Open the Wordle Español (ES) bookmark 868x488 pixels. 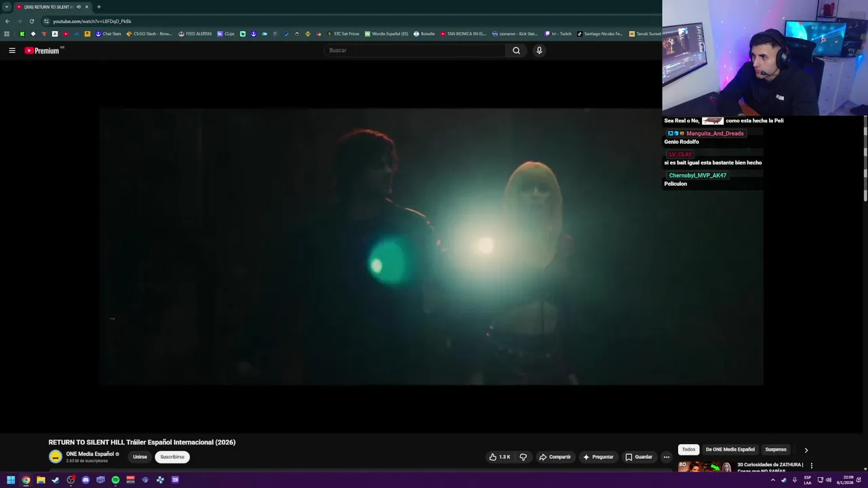[x=387, y=33]
